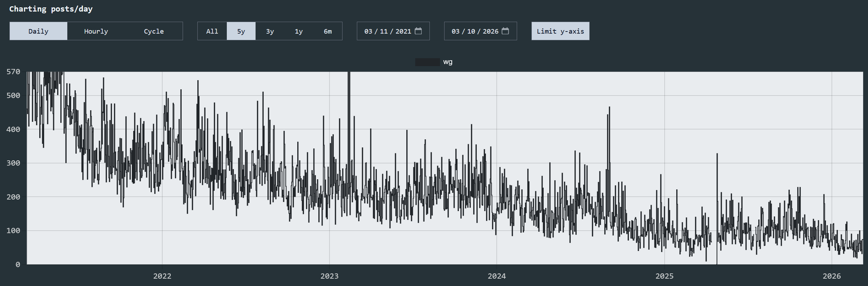
Task: Switch to Cycle charting mode
Action: 154,31
